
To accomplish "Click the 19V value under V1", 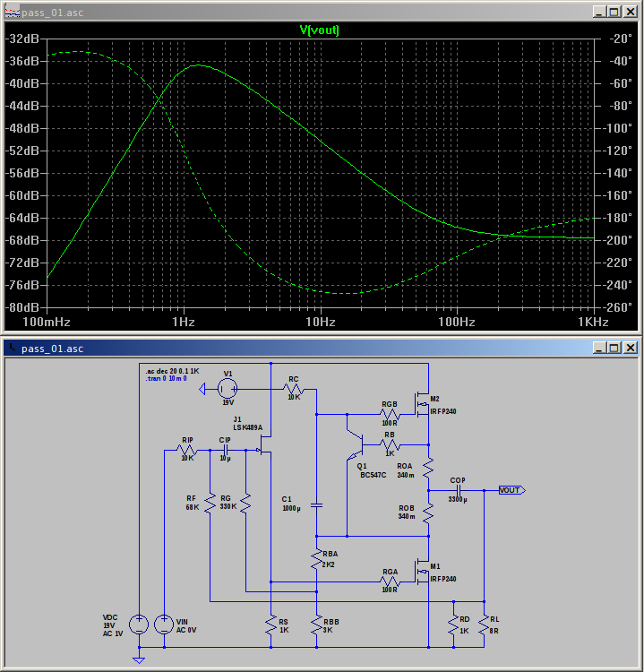I will 228,402.
